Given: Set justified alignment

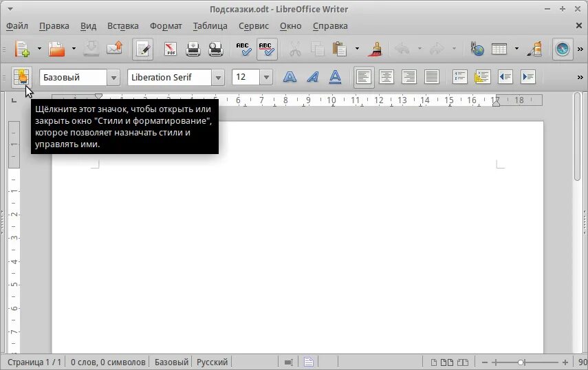Looking at the screenshot, I should pos(432,77).
